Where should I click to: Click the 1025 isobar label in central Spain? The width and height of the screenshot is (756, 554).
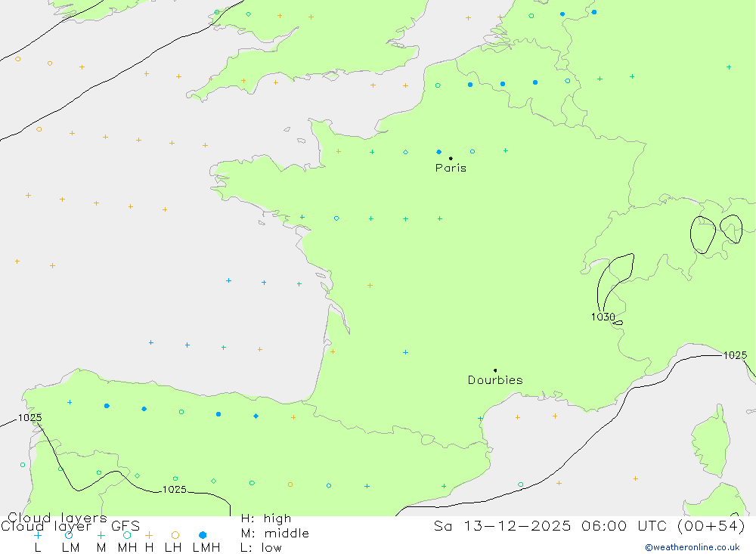[x=175, y=490]
